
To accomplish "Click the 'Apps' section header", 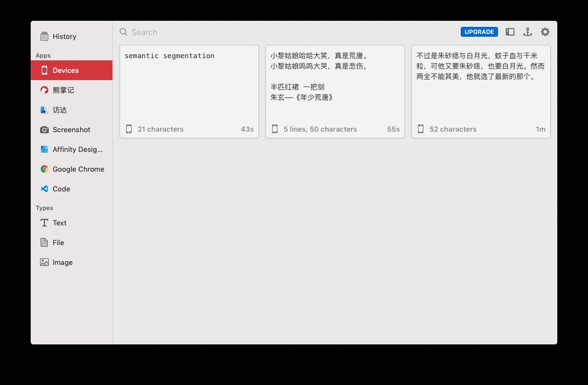I will [x=43, y=55].
